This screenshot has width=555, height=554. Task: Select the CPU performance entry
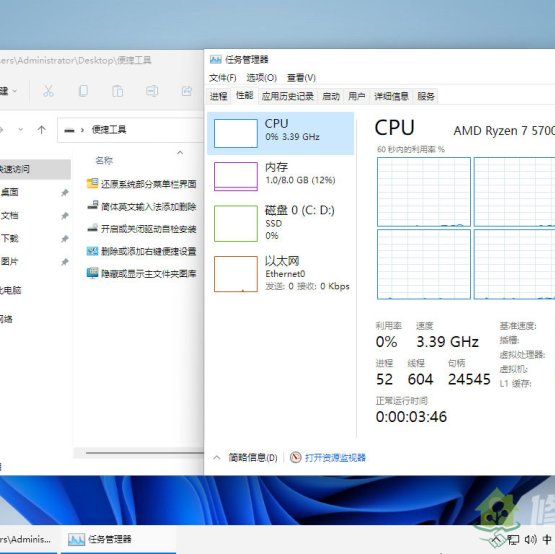(x=280, y=133)
